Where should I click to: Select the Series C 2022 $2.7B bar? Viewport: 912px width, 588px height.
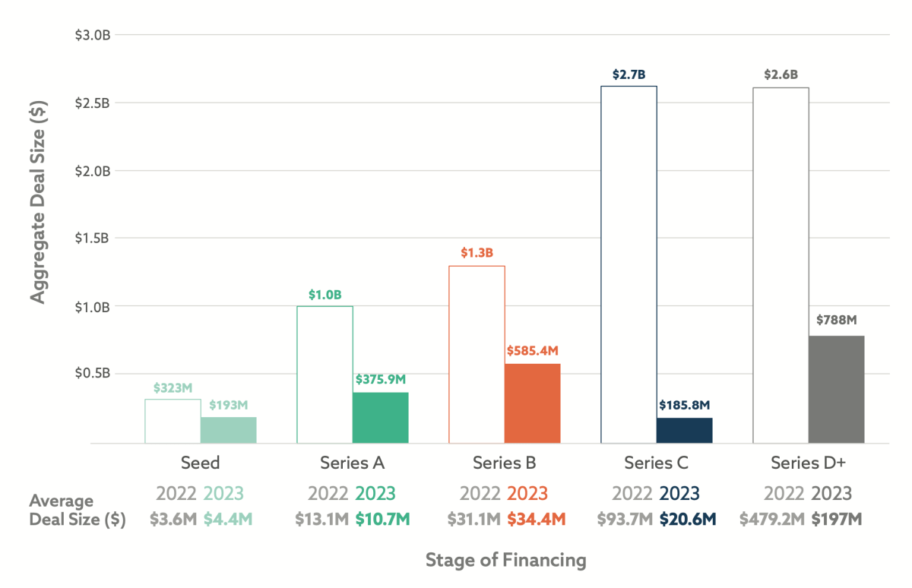coord(629,264)
